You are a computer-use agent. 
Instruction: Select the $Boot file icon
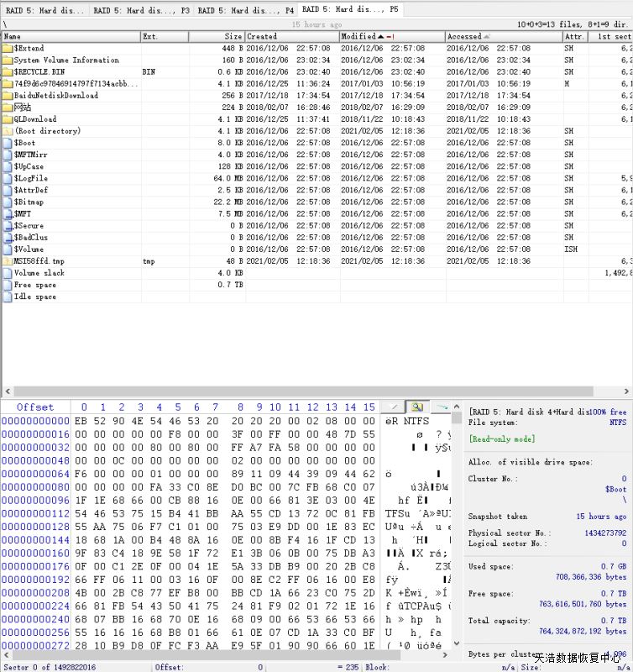(x=8, y=143)
